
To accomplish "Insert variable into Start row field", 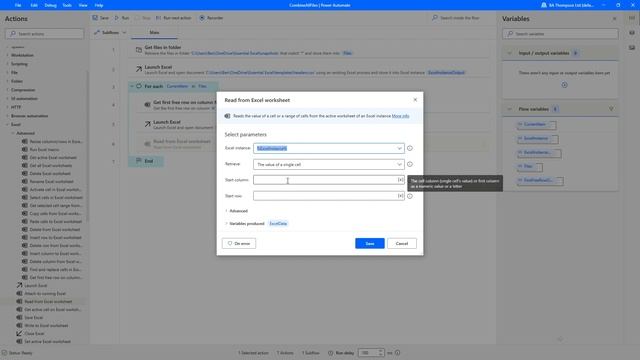I will coord(400,196).
